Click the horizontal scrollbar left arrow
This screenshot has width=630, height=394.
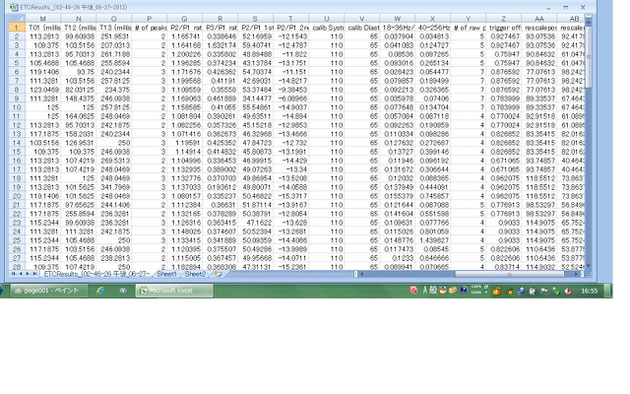pyautogui.click(x=362, y=274)
